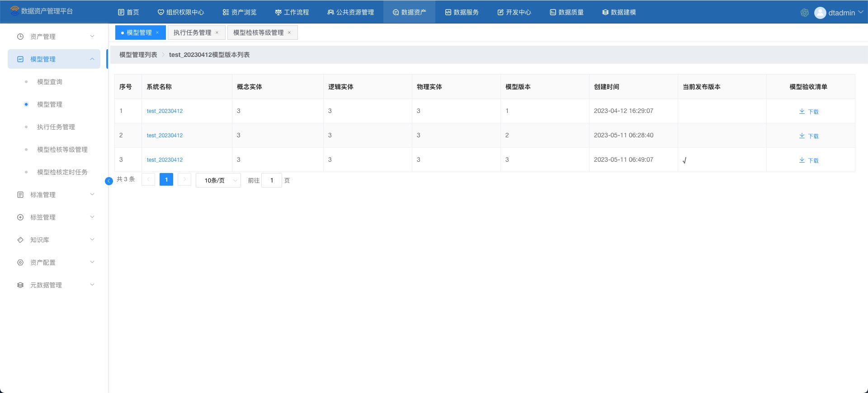Click the go-to page number input
Image resolution: width=868 pixels, height=393 pixels.
pos(272,180)
